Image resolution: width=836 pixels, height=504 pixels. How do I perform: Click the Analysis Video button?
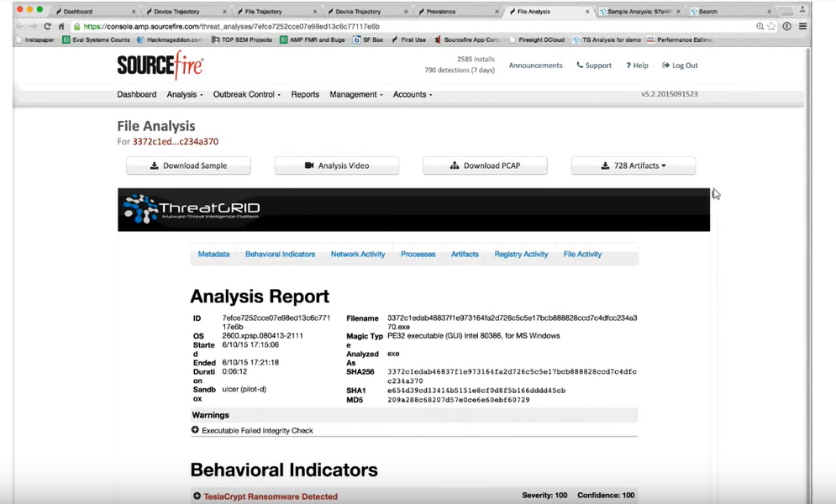coord(336,165)
